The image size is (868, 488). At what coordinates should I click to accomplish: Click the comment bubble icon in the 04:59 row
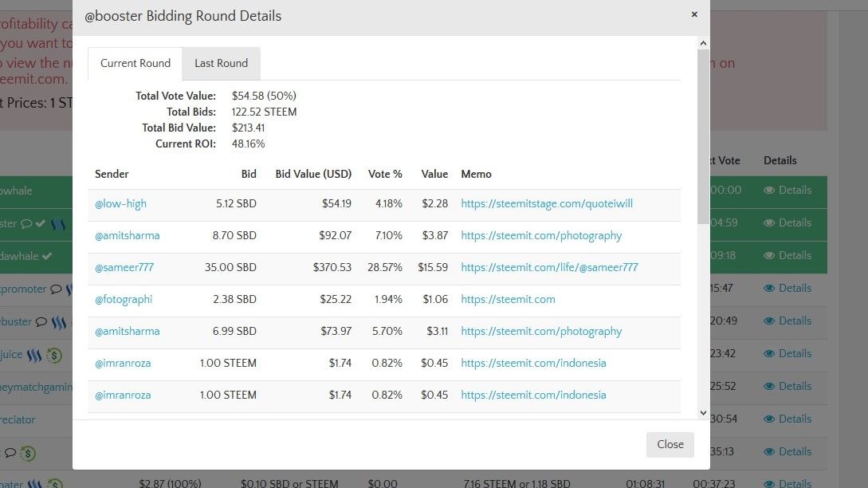click(26, 224)
